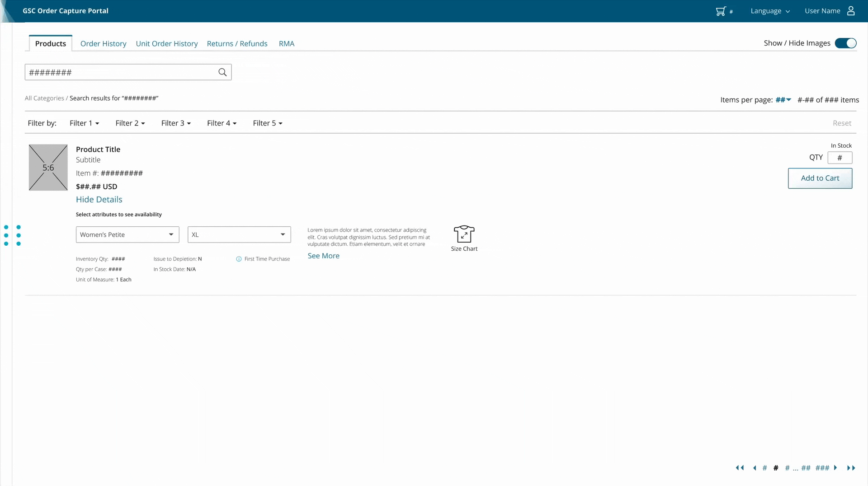Open the shopping cart icon
This screenshot has width=868, height=486.
[x=721, y=11]
